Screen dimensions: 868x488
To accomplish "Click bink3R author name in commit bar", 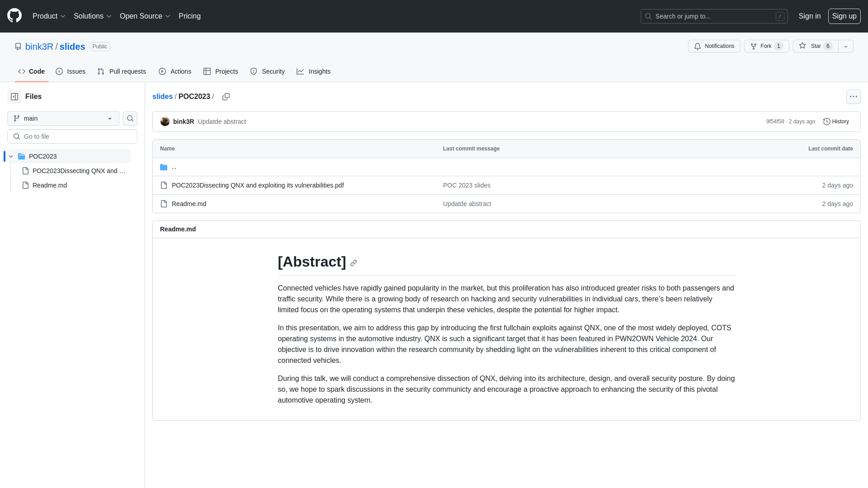I will [184, 122].
